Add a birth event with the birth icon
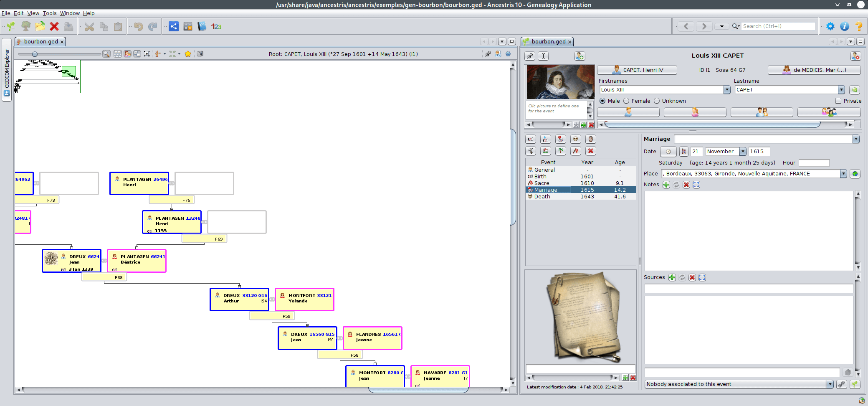 (531, 139)
